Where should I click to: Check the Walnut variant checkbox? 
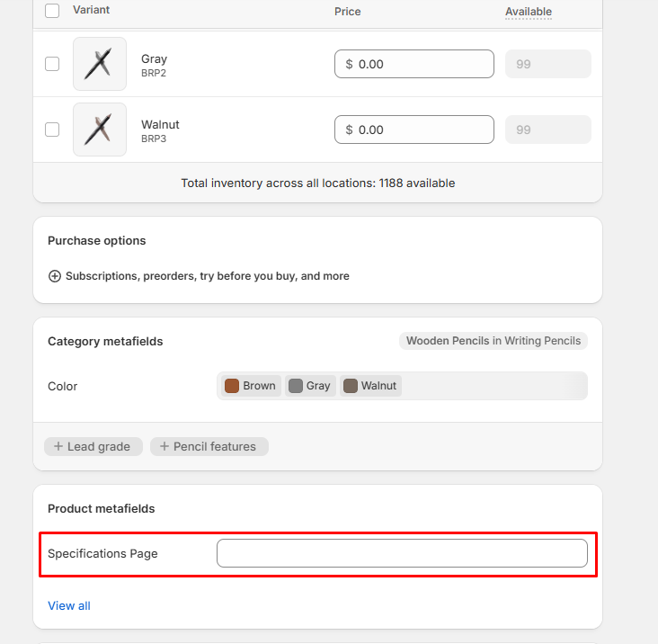[52, 130]
